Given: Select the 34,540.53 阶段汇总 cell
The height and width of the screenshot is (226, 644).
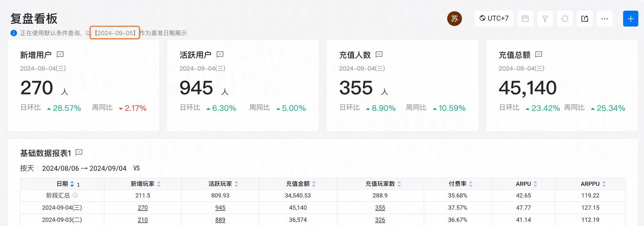Looking at the screenshot, I should tap(298, 196).
